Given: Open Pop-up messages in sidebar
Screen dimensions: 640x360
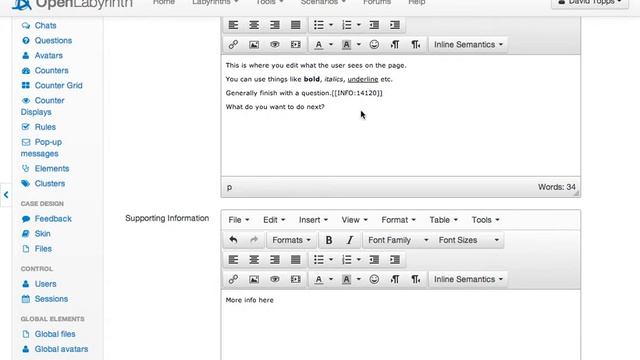Looking at the screenshot, I should (41, 148).
